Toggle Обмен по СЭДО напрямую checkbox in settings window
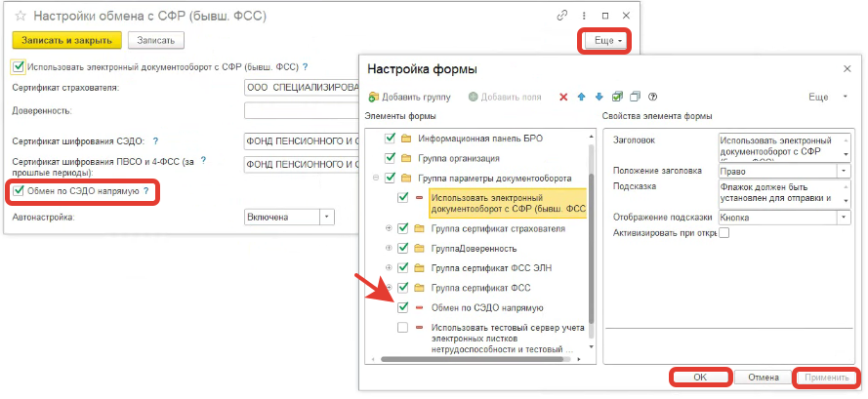The height and width of the screenshot is (399, 868). point(19,191)
